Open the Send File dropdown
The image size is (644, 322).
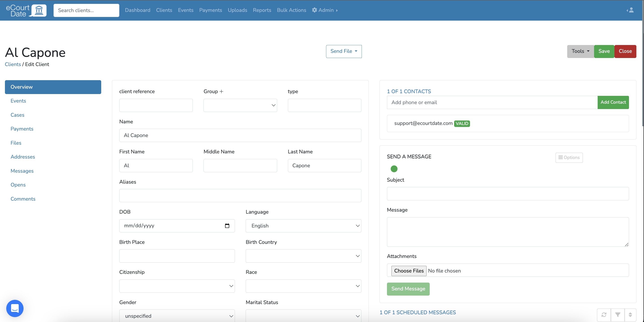(x=343, y=51)
